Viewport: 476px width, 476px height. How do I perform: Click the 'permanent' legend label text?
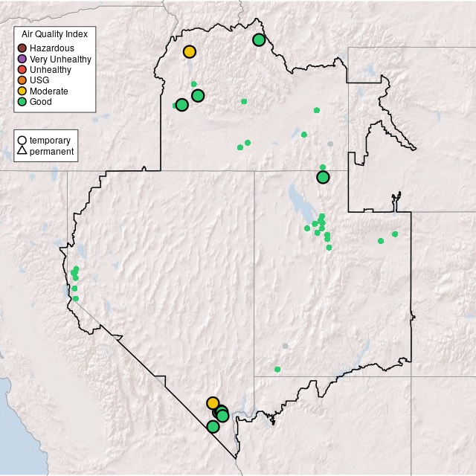pos(51,152)
